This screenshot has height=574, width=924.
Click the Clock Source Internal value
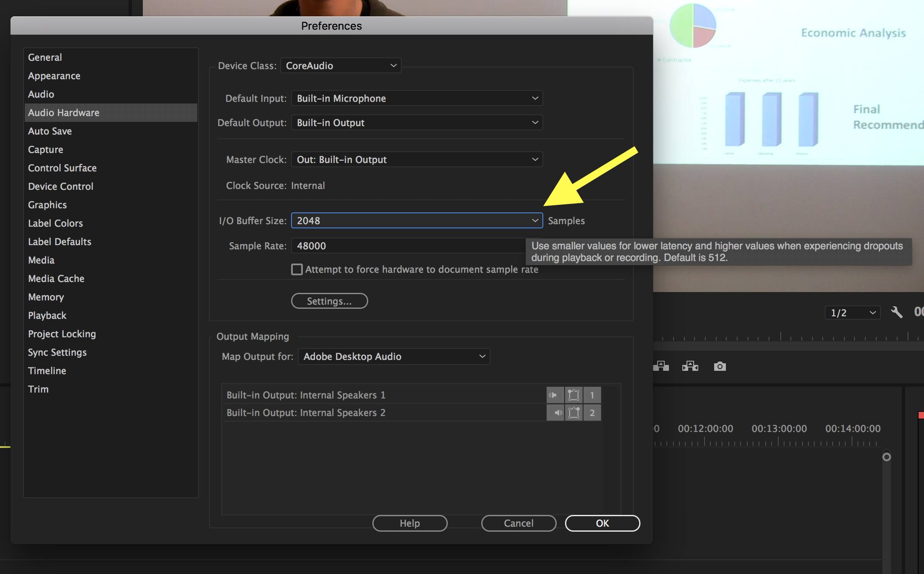308,186
